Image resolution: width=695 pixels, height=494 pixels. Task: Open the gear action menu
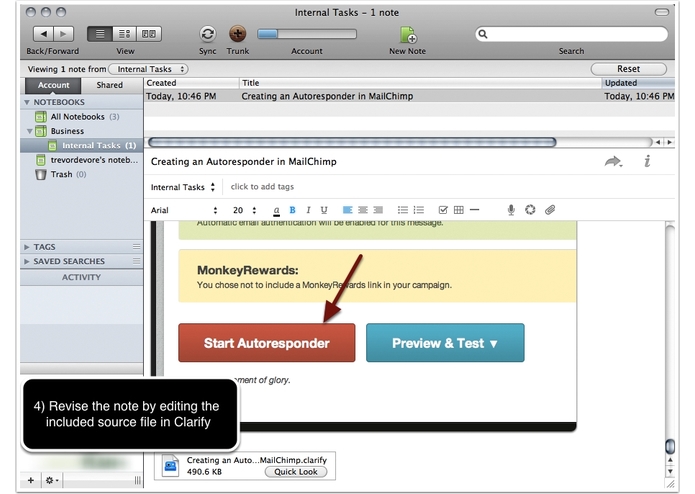pyautogui.click(x=51, y=480)
